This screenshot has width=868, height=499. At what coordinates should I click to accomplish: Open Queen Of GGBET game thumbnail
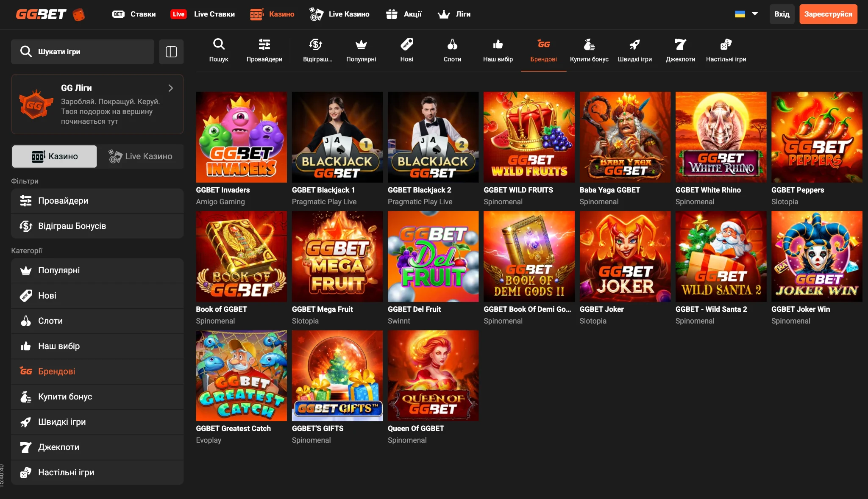coord(433,376)
